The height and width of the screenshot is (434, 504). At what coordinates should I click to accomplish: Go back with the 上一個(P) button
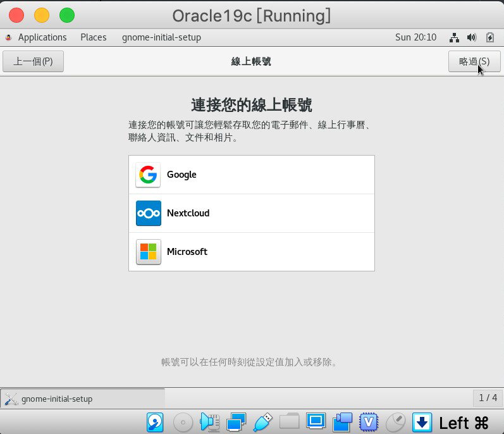[x=33, y=61]
